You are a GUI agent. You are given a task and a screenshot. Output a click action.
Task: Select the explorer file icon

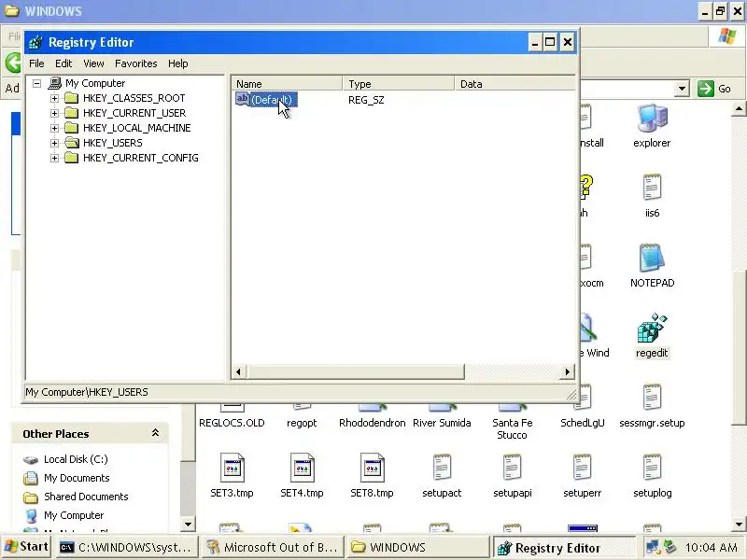[x=652, y=119]
